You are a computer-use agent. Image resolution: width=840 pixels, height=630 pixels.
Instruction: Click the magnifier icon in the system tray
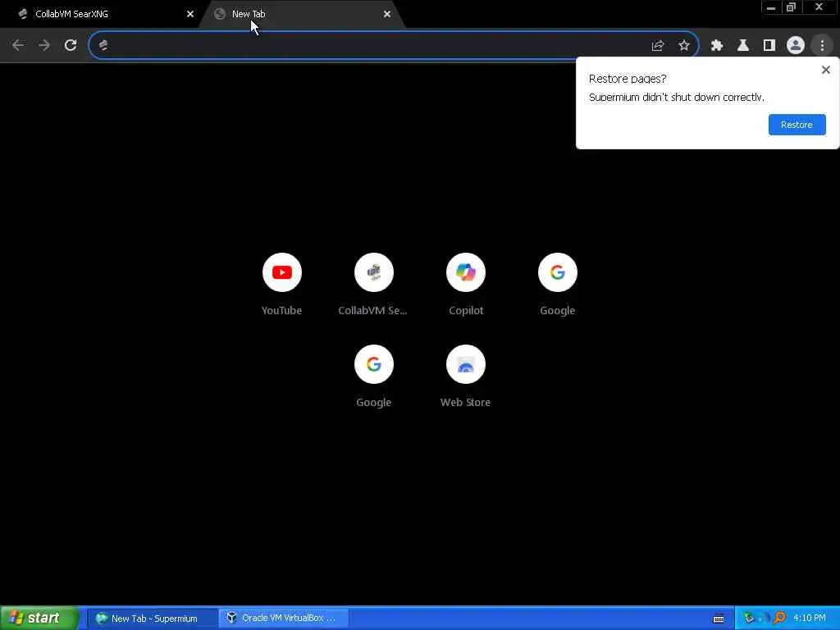[x=779, y=619]
